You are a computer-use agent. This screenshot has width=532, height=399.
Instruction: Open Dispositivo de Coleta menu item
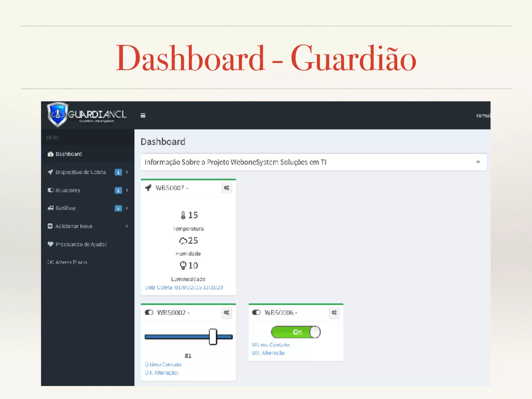pyautogui.click(x=88, y=172)
